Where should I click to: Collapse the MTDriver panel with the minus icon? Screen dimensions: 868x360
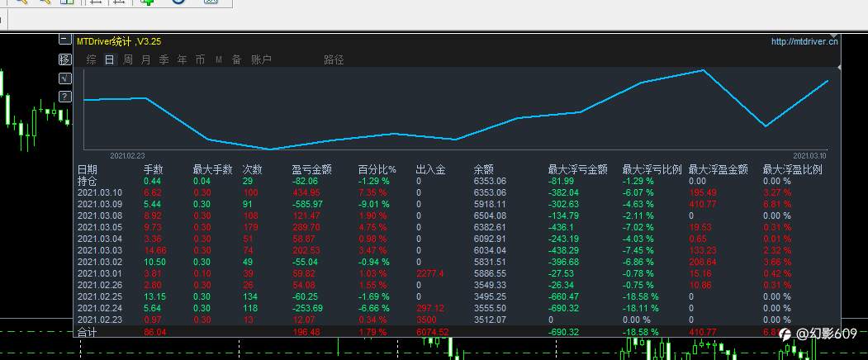tap(64, 40)
